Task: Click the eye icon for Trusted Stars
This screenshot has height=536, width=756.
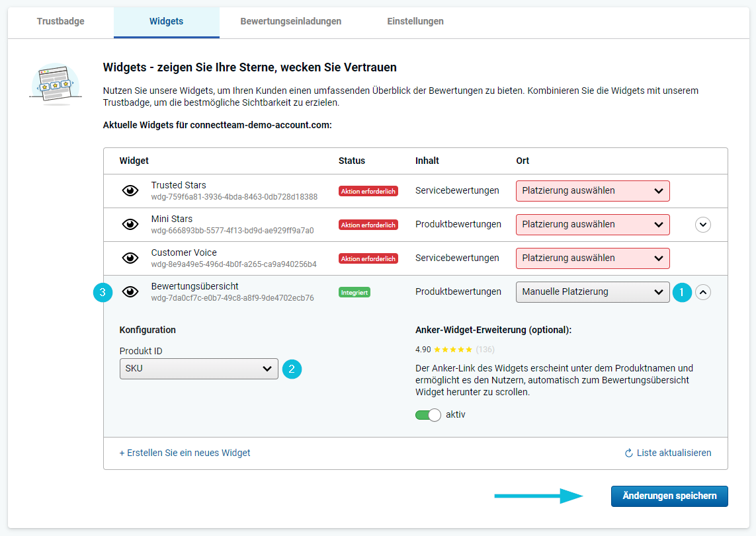Action: point(130,191)
